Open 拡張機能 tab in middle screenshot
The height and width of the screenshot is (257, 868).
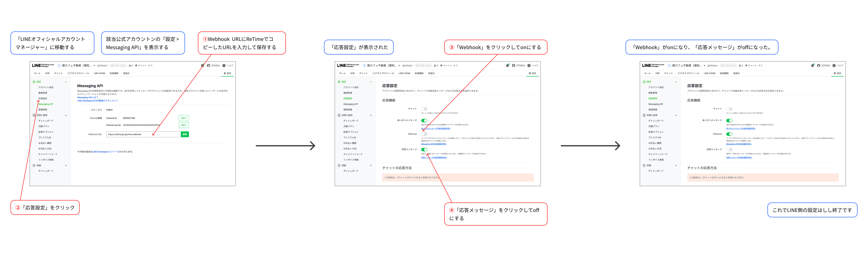click(419, 73)
